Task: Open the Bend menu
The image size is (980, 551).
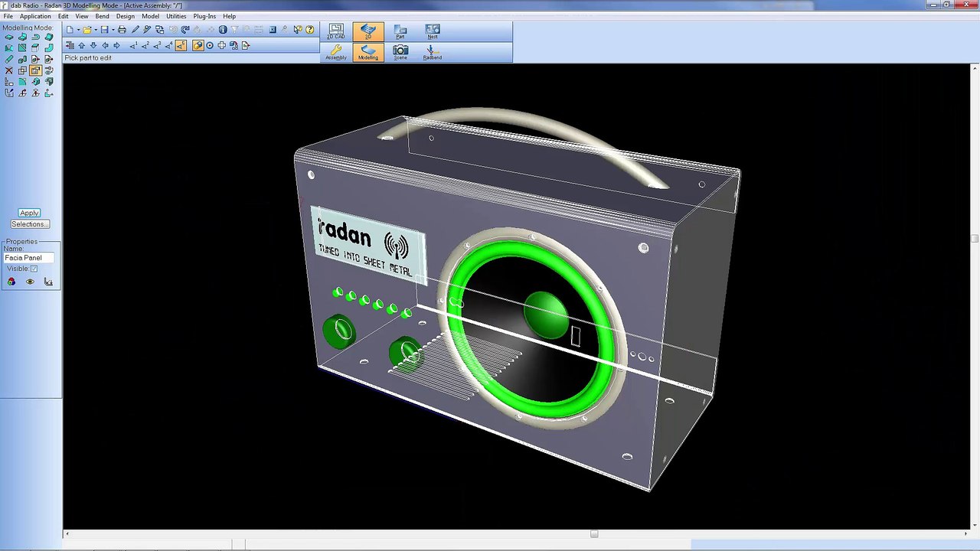Action: 102,16
